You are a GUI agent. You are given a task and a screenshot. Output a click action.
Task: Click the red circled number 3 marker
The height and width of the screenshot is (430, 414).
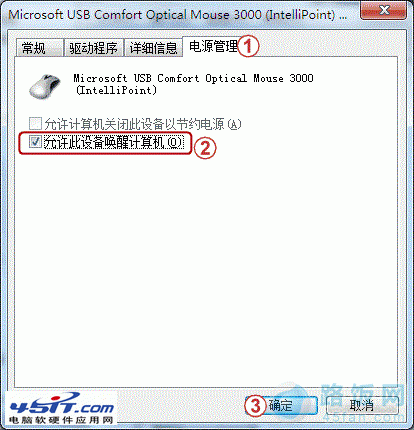coord(256,405)
